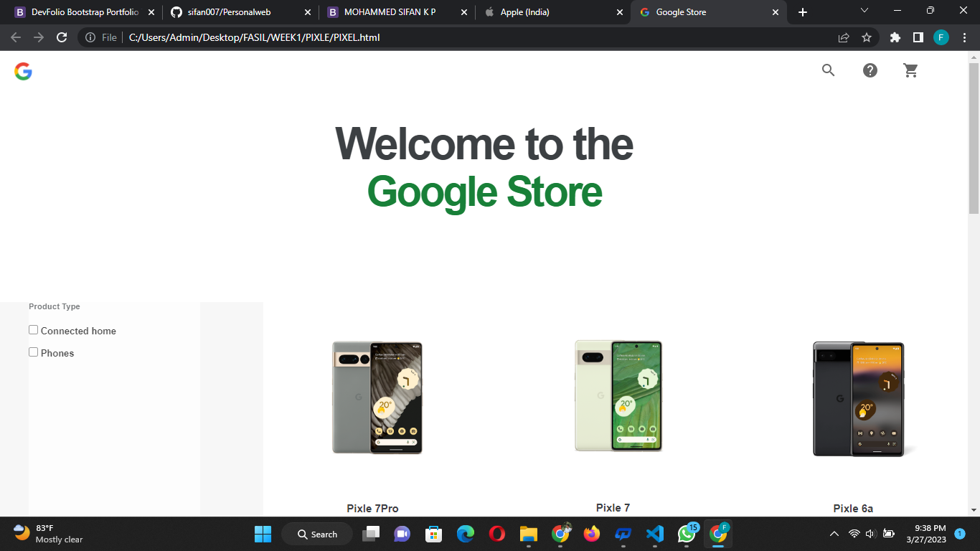The height and width of the screenshot is (551, 980).
Task: Click the Google logo in page header
Action: pos(23,71)
